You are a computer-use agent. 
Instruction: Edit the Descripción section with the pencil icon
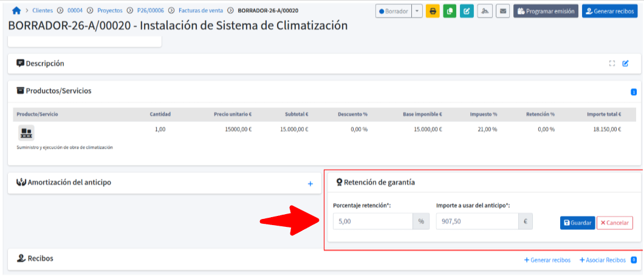[x=625, y=64]
